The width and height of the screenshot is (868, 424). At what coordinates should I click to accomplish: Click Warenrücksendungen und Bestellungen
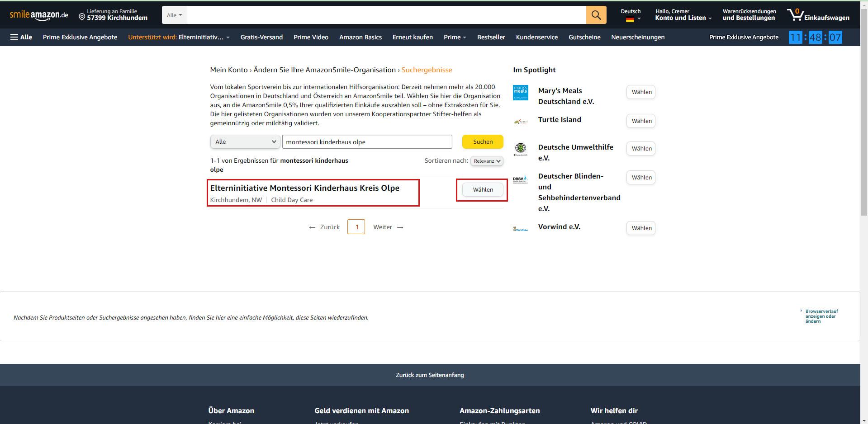point(749,15)
